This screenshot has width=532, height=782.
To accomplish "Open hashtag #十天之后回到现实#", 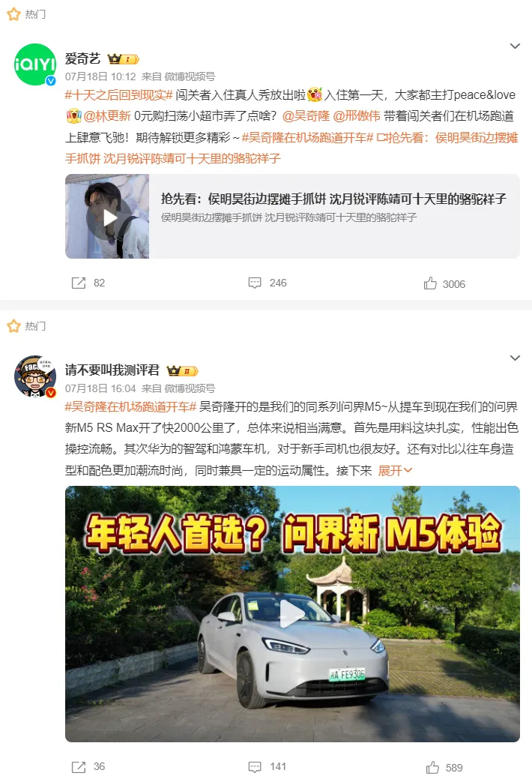I will 118,94.
